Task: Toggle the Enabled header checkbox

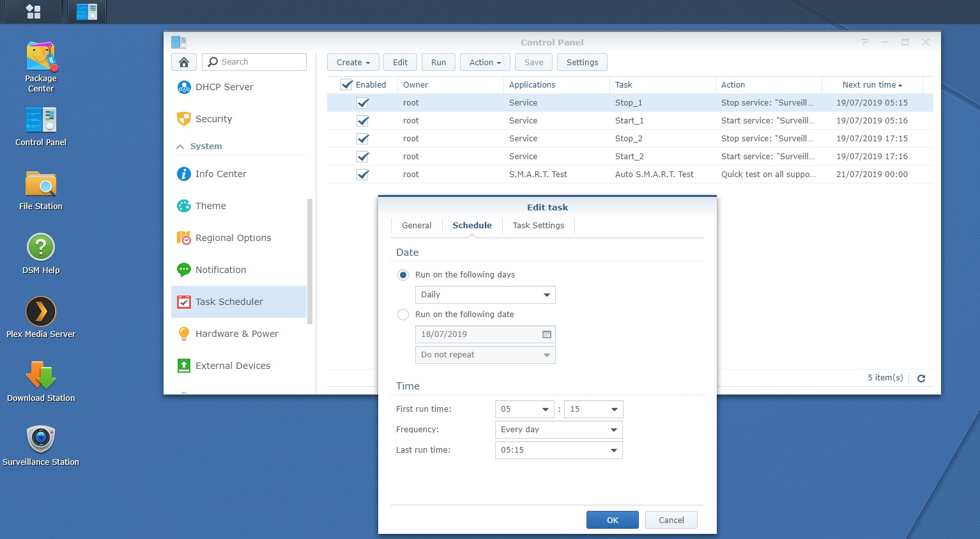Action: point(347,84)
